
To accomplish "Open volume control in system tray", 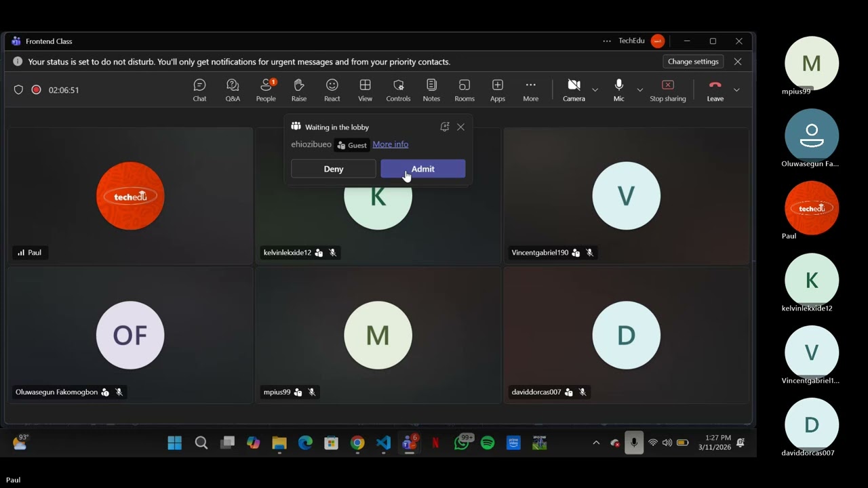I will click(x=667, y=443).
